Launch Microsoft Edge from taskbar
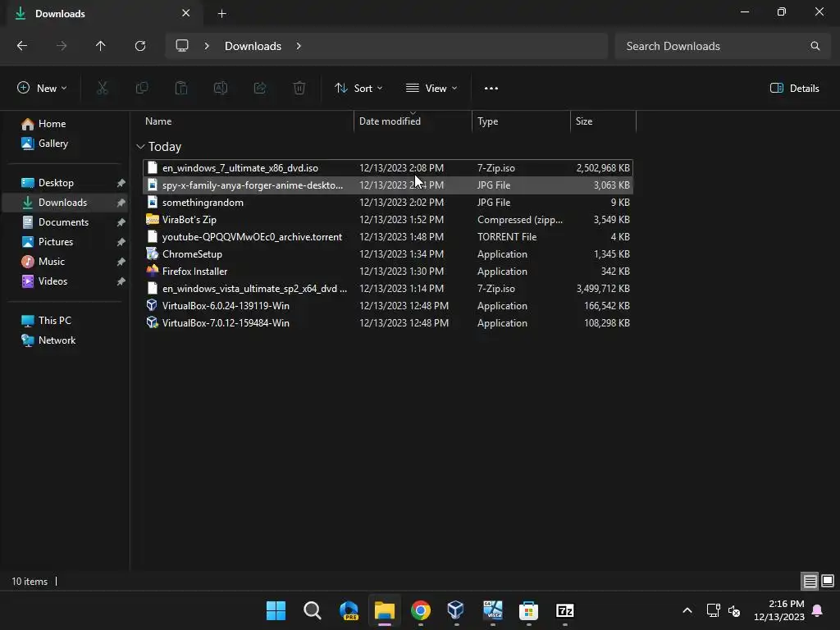This screenshot has width=840, height=630. click(349, 610)
